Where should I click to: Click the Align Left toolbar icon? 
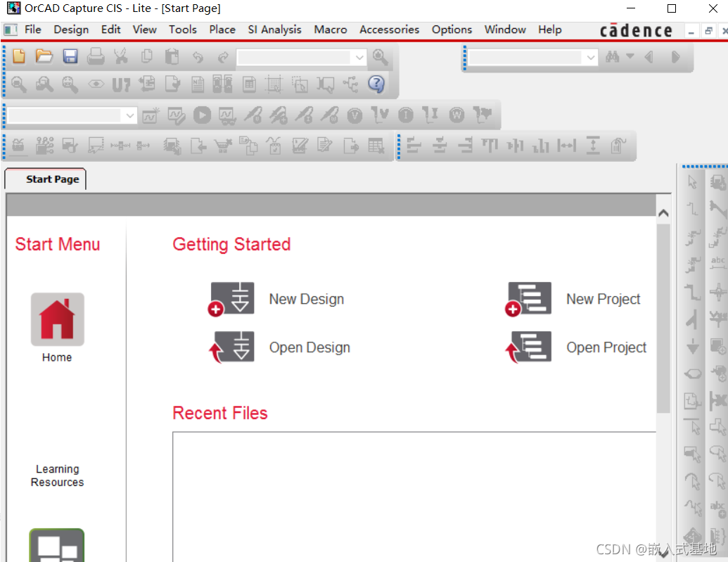pyautogui.click(x=414, y=146)
